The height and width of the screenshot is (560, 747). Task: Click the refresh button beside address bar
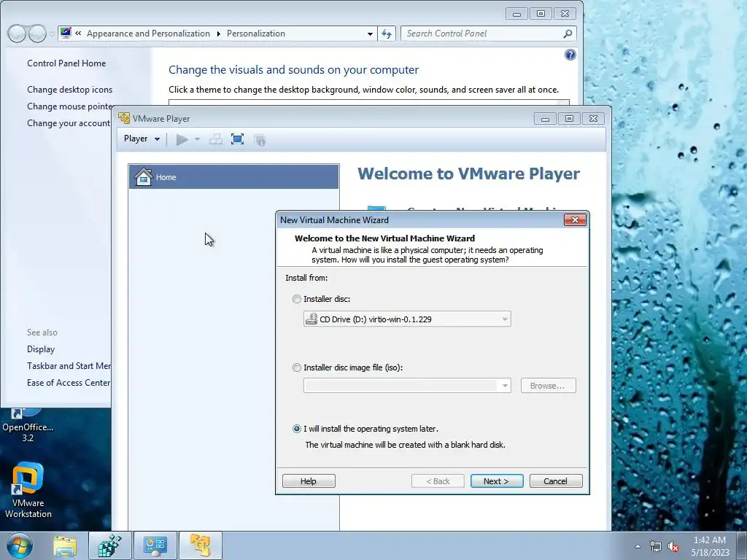click(x=387, y=34)
